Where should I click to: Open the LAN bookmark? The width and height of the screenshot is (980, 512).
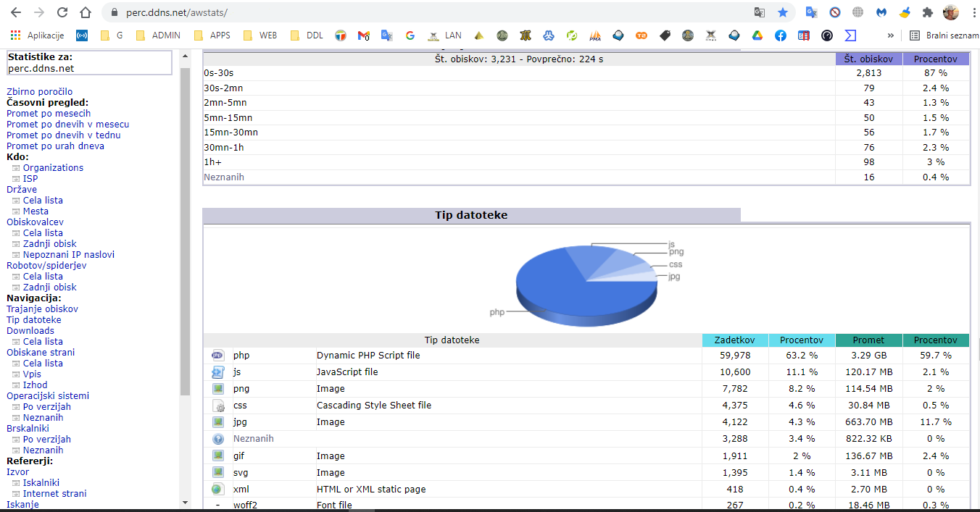[444, 35]
